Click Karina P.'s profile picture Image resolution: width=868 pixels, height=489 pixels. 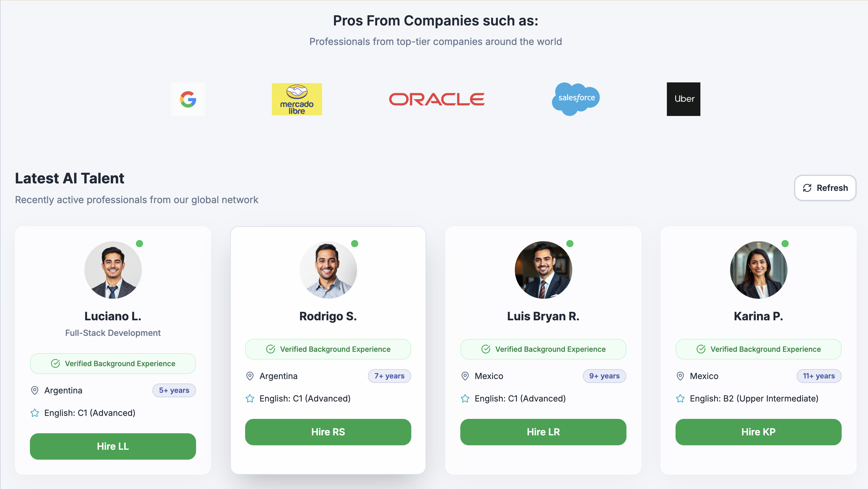758,270
